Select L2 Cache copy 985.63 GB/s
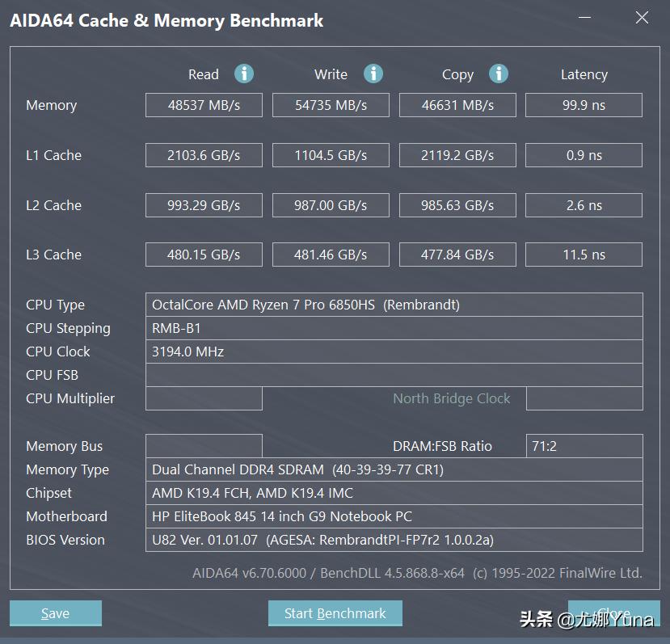 (x=457, y=205)
